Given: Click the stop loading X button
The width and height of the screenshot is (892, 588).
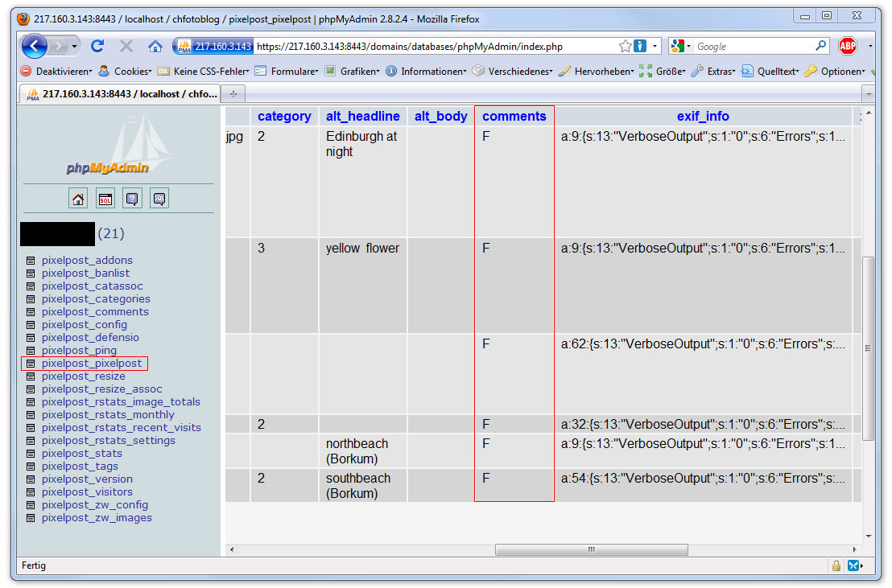Looking at the screenshot, I should pyautogui.click(x=126, y=46).
